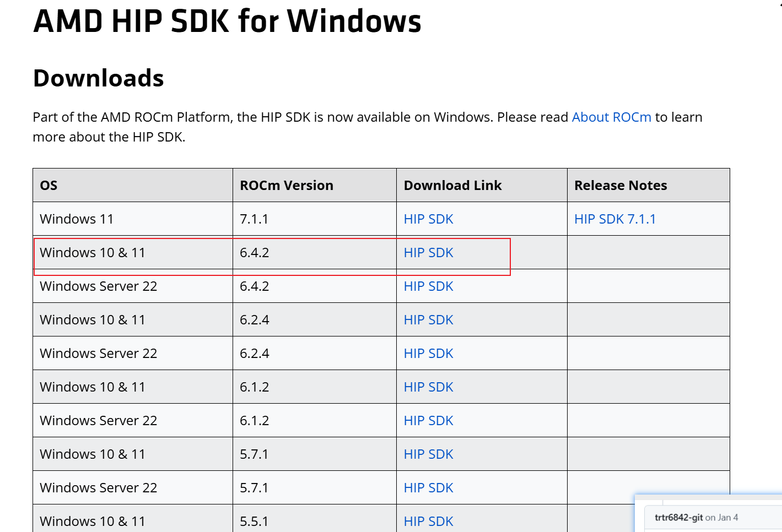Viewport: 782px width, 532px height.
Task: Download HIP SDK for Windows 11 version 7.1.1
Action: (x=428, y=219)
